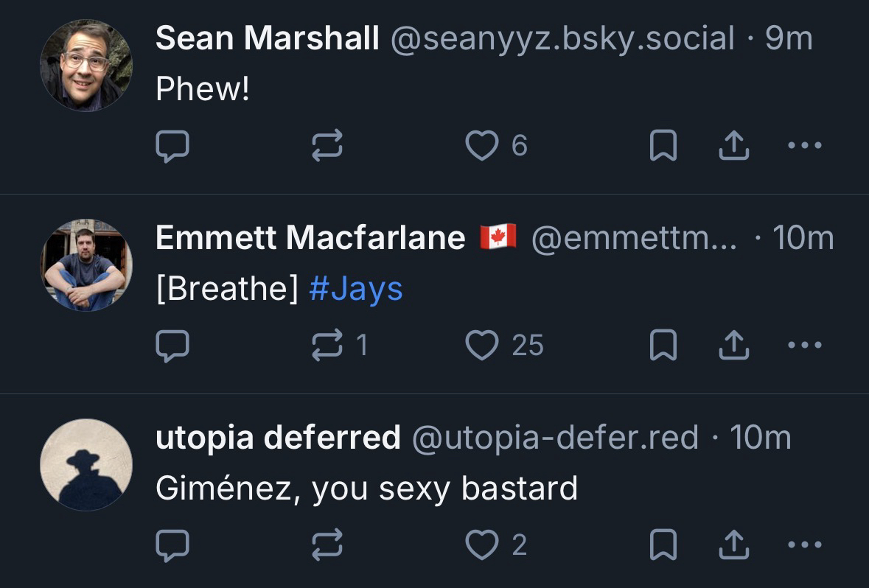Screen dimensions: 869x588
Task: Share utopia deferred's post
Action: tap(734, 545)
